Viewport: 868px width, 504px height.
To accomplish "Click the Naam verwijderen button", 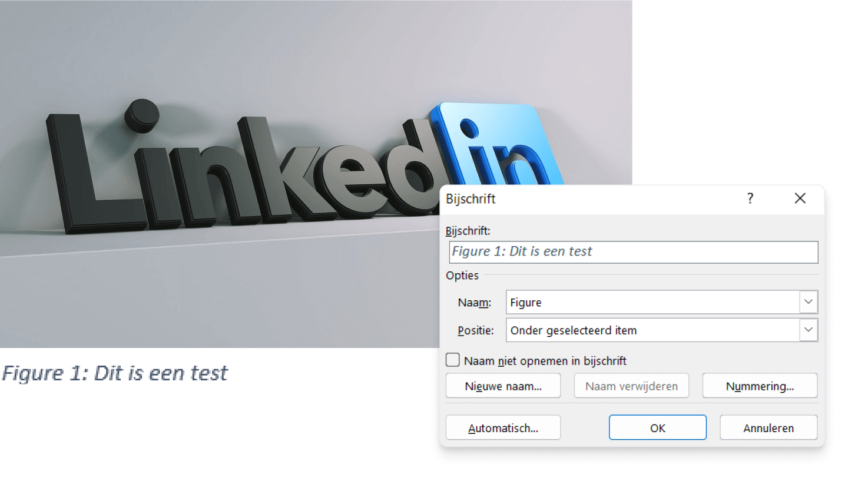I will click(x=631, y=386).
